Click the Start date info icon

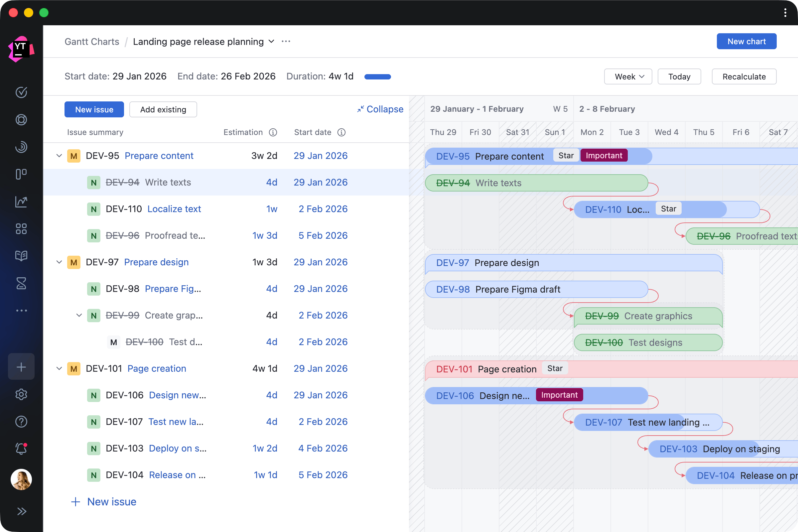tap(342, 132)
